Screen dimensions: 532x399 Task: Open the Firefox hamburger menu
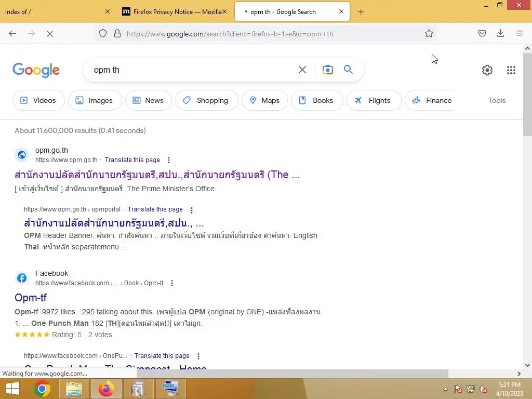pyautogui.click(x=519, y=33)
